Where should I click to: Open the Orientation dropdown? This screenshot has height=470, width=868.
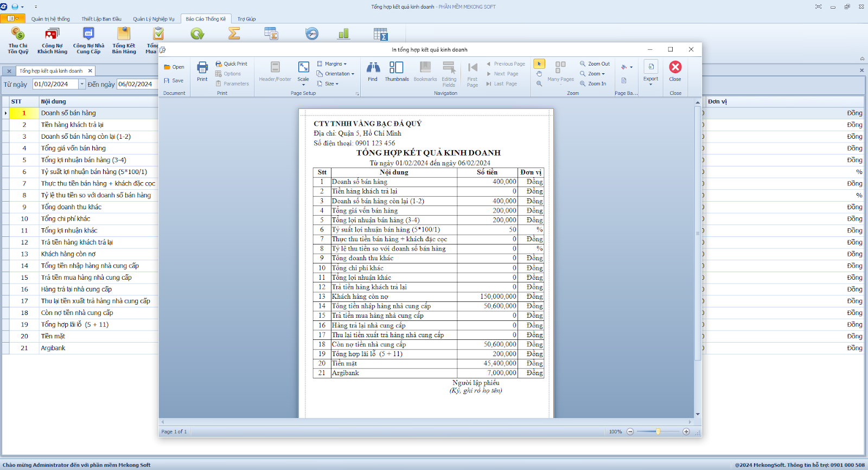pos(335,74)
